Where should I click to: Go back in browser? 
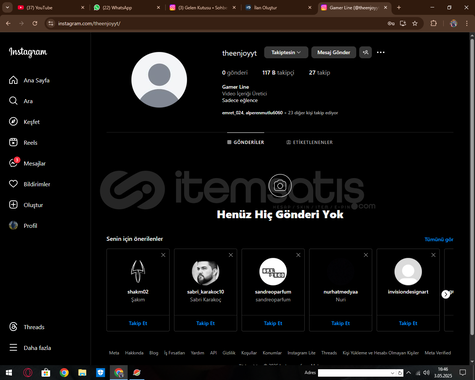click(8, 23)
